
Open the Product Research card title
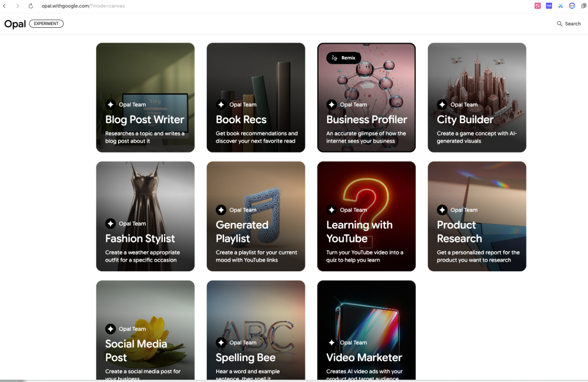[x=460, y=232]
